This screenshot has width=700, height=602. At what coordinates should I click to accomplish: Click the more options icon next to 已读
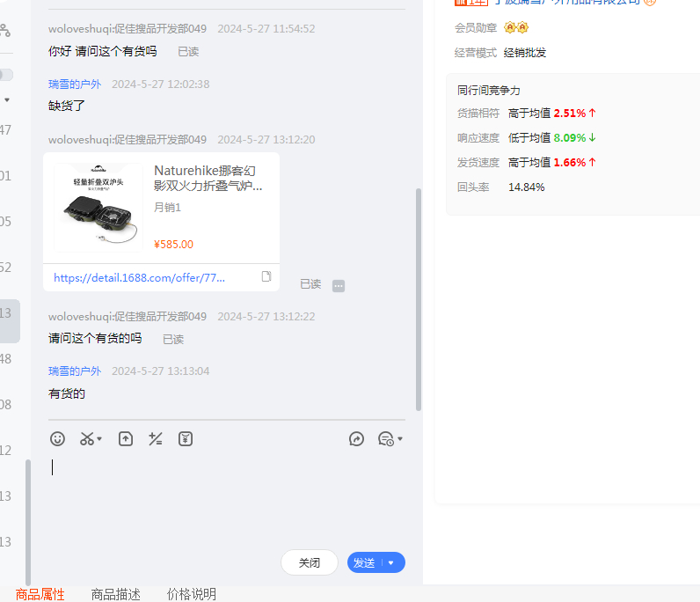(x=339, y=285)
